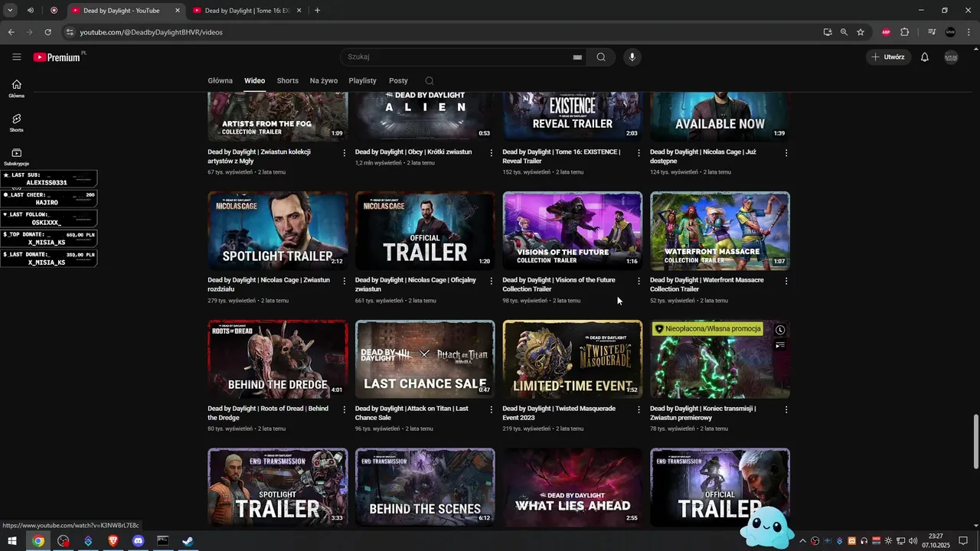The height and width of the screenshot is (551, 980).
Task: Bookmark this page with the star
Action: point(861,32)
